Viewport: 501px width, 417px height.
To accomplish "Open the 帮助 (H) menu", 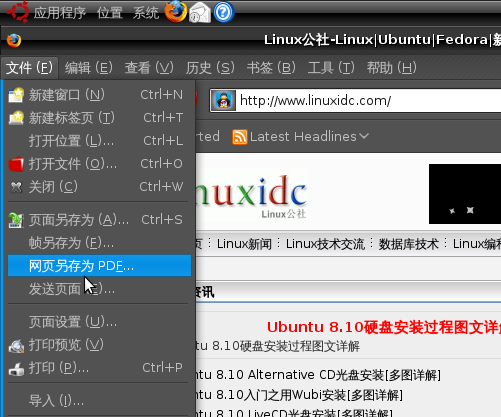I will click(x=392, y=68).
